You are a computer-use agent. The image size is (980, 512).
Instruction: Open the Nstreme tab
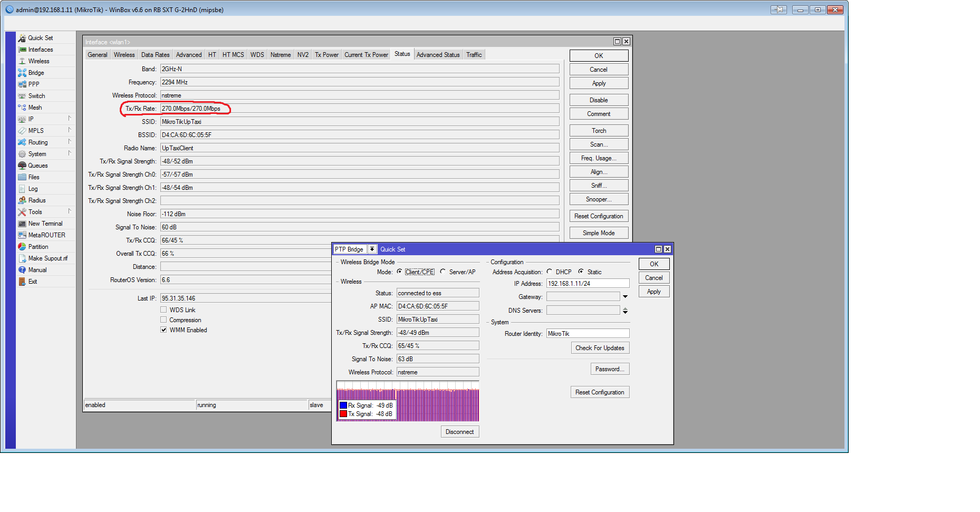281,55
